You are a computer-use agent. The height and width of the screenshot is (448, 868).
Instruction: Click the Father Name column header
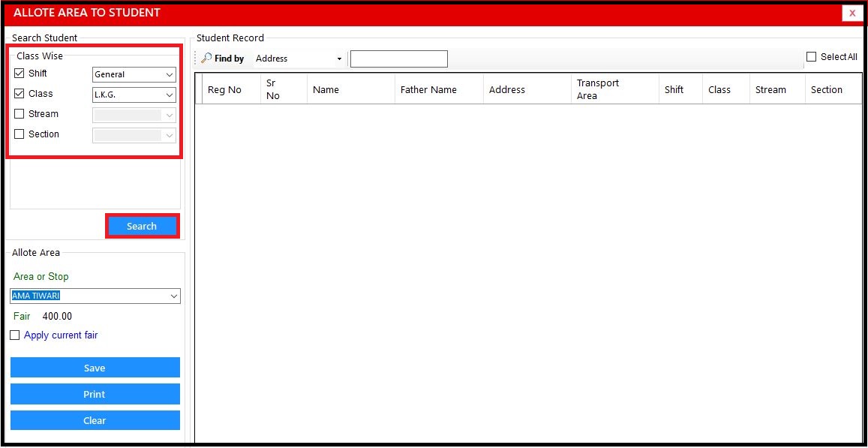click(439, 89)
